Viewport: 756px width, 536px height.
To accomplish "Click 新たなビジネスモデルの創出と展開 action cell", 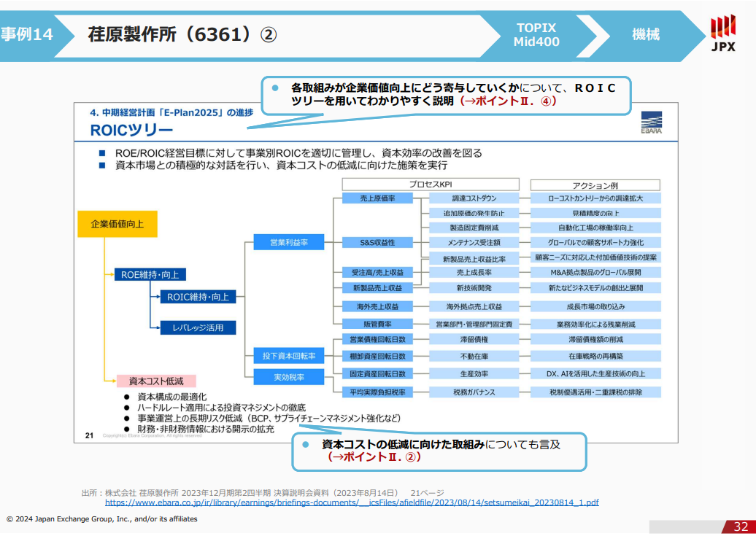I will tap(595, 288).
